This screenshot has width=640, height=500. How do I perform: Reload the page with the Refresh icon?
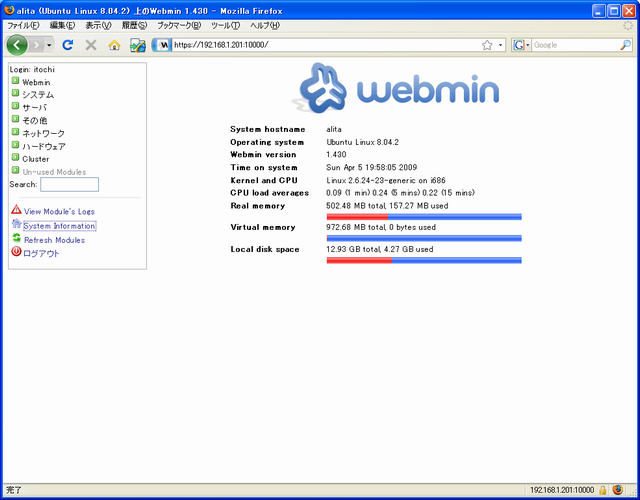tap(68, 45)
